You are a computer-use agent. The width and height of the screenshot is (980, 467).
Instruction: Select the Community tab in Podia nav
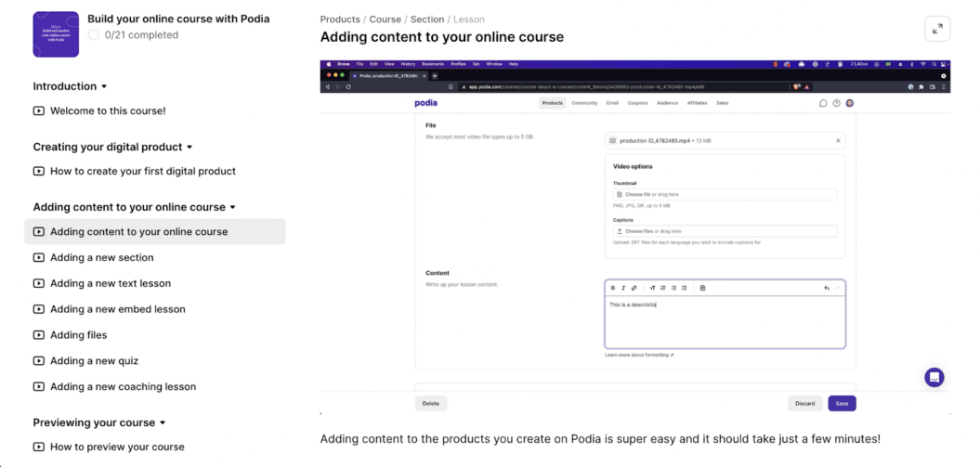point(584,103)
